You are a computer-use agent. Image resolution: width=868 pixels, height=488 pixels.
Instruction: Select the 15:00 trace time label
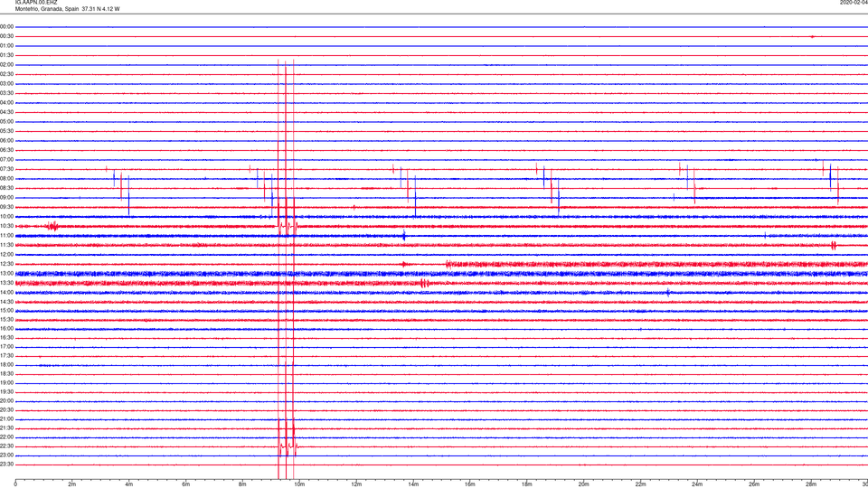7,311
